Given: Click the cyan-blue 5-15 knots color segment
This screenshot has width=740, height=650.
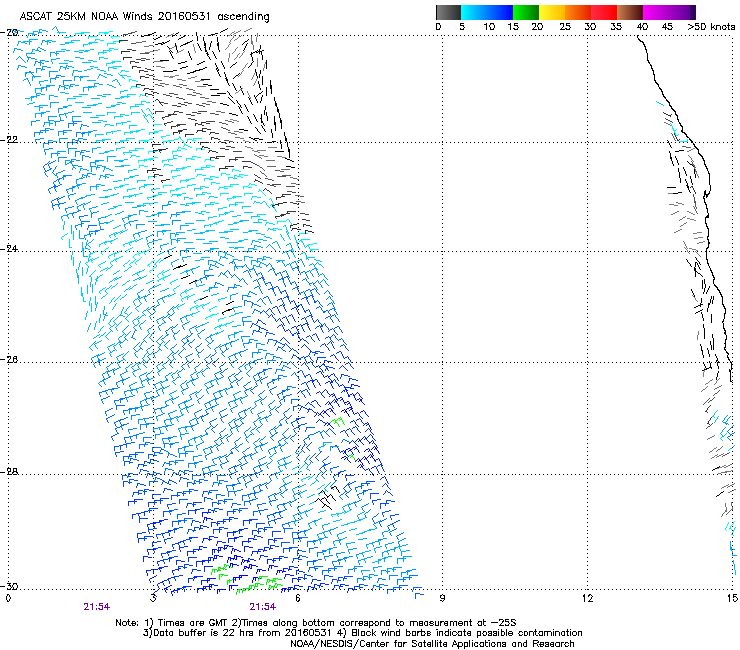Looking at the screenshot, I should (487, 12).
